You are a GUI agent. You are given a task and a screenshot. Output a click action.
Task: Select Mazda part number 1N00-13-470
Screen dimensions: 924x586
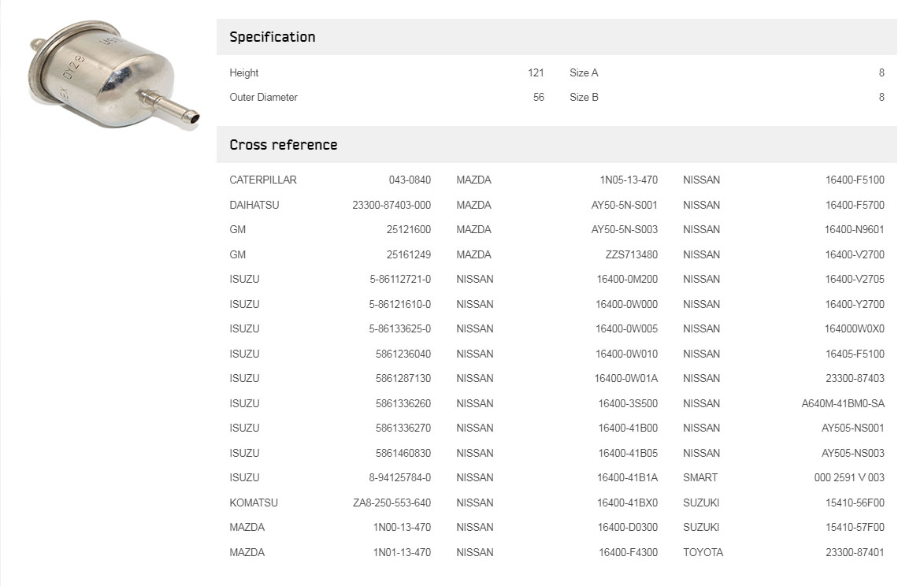pos(402,528)
